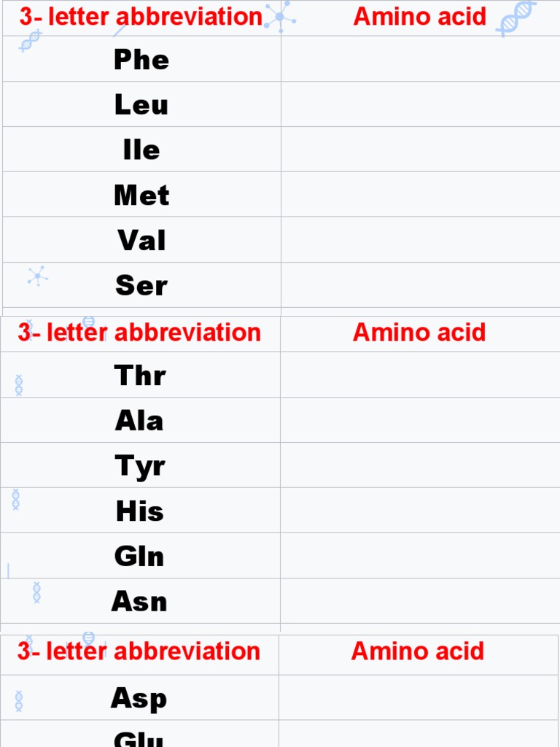Click the Ile abbreviation cell
The width and height of the screenshot is (560, 747).
tap(141, 150)
